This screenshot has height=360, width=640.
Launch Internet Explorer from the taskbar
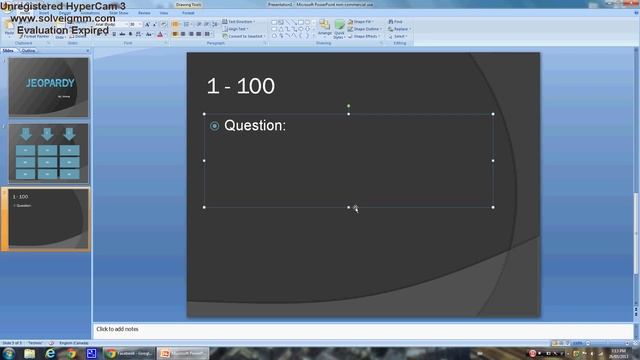tap(50, 353)
